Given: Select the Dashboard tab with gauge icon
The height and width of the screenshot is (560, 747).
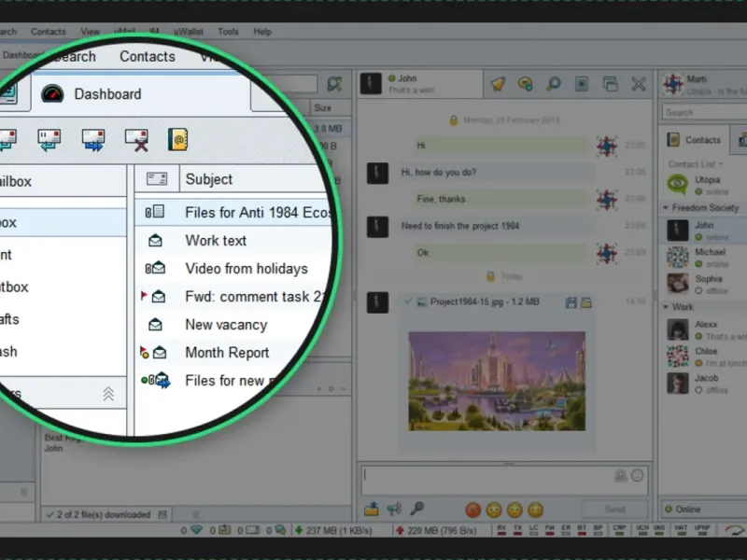Looking at the screenshot, I should 141,94.
